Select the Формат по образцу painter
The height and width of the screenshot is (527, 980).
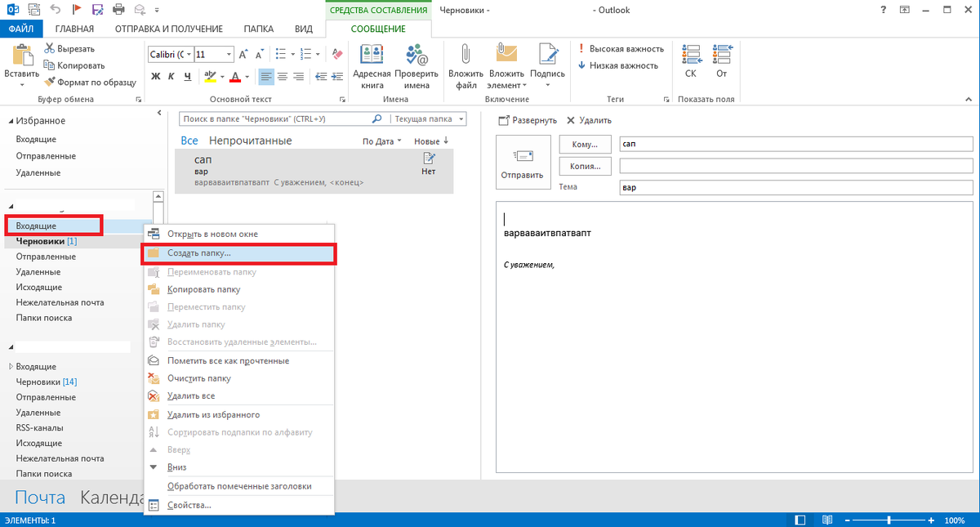90,82
